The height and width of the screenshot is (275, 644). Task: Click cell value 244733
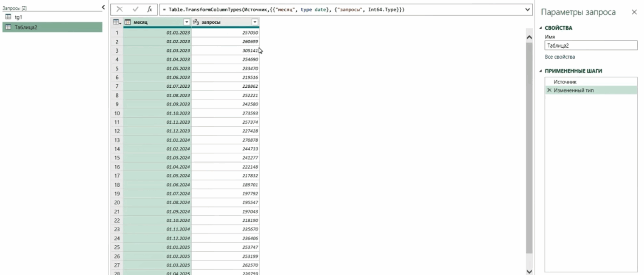tap(225, 149)
